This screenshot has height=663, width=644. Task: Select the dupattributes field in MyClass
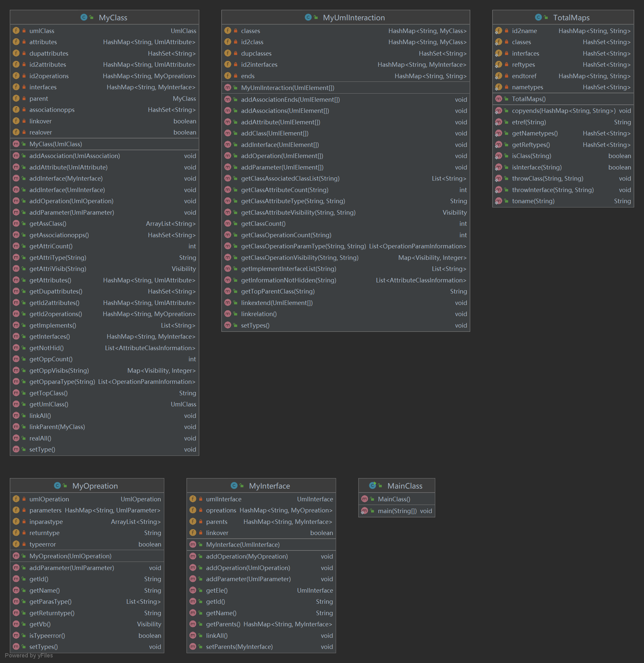(x=49, y=53)
